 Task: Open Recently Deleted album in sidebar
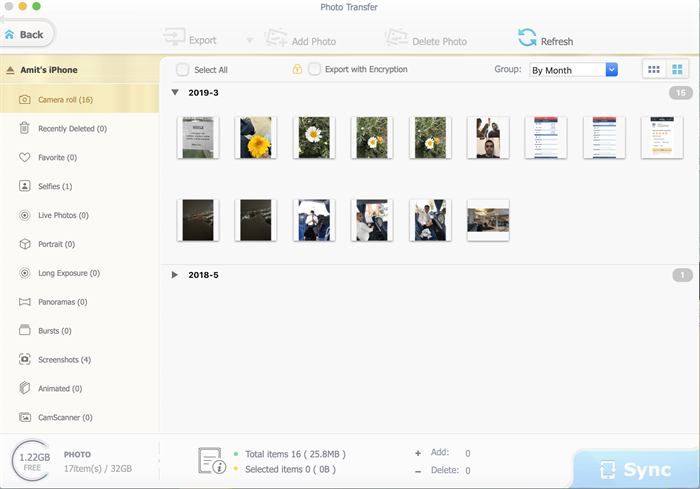coord(72,128)
